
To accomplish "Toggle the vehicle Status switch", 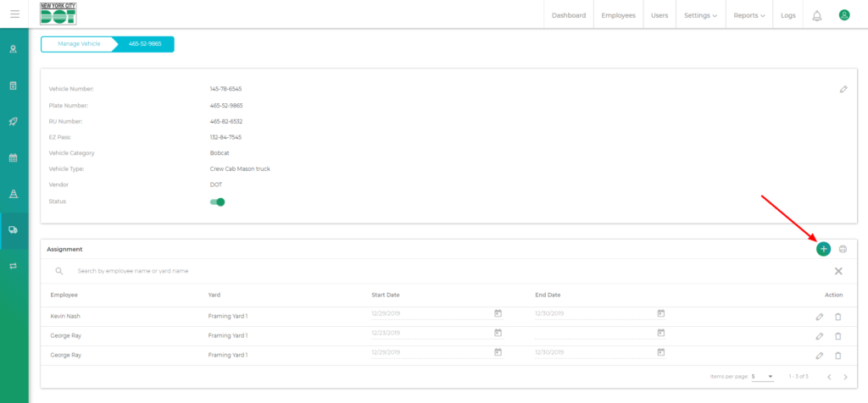I will pos(217,201).
